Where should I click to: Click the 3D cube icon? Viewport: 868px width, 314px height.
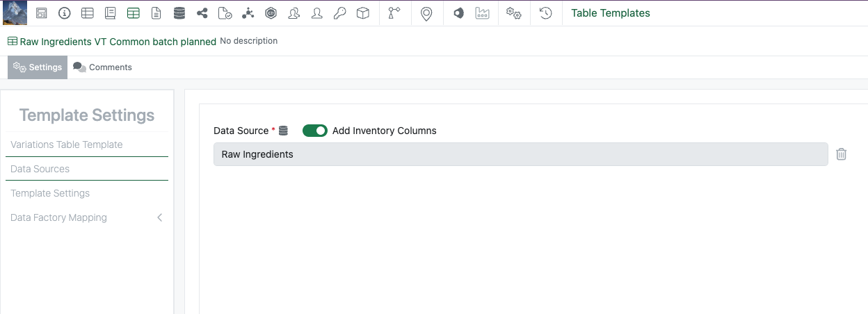pos(362,13)
